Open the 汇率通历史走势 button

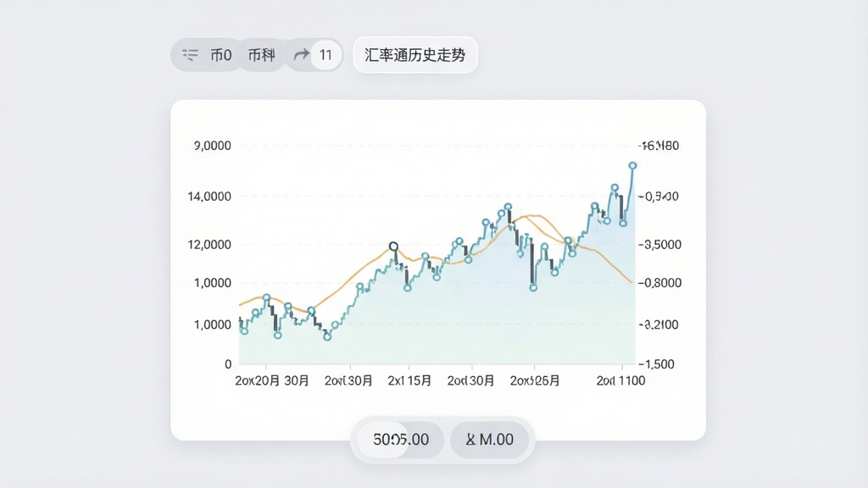pyautogui.click(x=415, y=55)
